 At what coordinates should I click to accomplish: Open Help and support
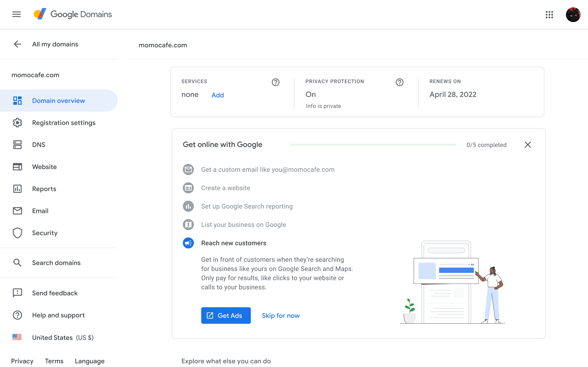coord(59,315)
